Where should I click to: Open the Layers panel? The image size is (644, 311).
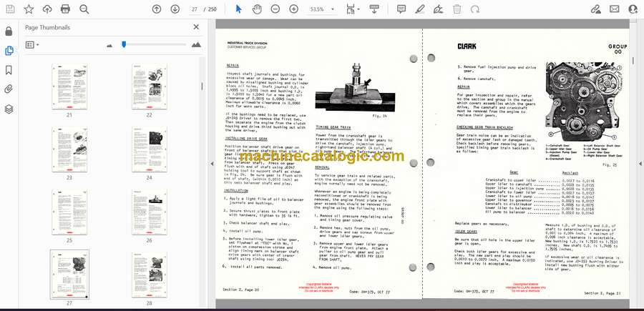pyautogui.click(x=9, y=109)
